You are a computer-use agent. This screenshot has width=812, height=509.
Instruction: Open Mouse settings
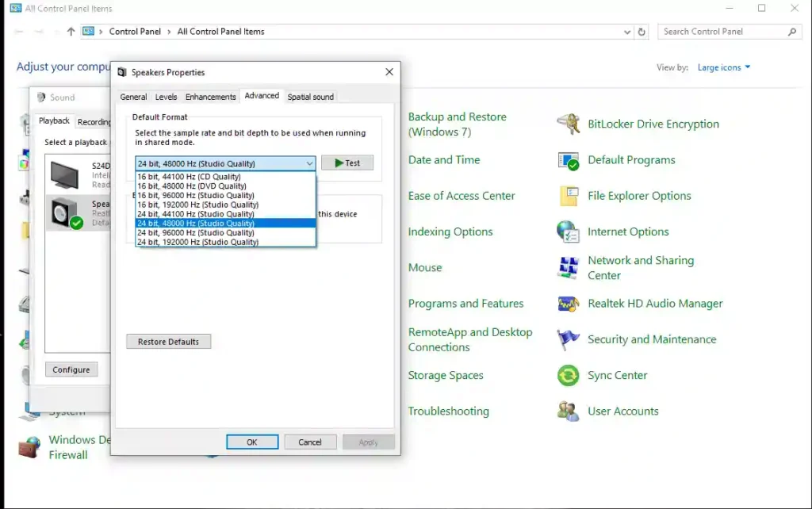(425, 268)
